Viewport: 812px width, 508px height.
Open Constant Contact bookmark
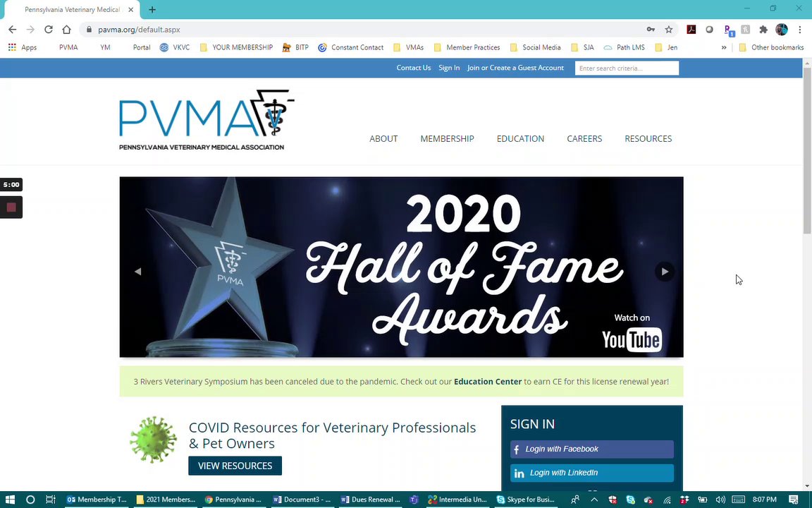coord(350,47)
